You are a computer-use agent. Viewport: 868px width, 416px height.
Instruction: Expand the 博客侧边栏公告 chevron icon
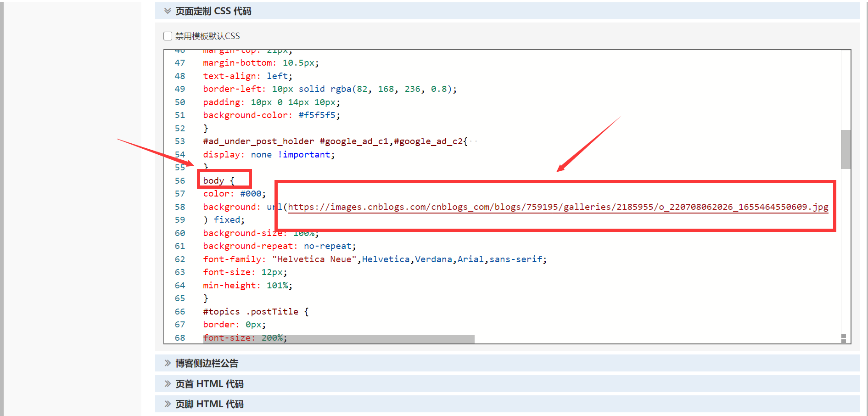tap(168, 363)
